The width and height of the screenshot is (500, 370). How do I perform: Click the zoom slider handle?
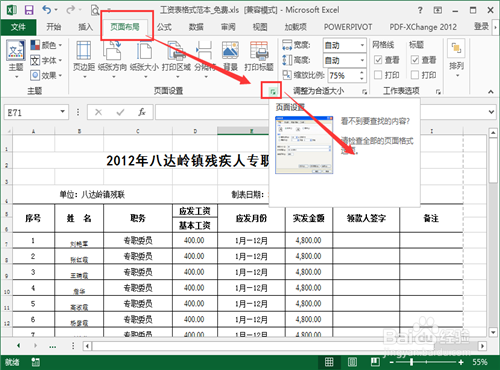pyautogui.click(x=412, y=362)
